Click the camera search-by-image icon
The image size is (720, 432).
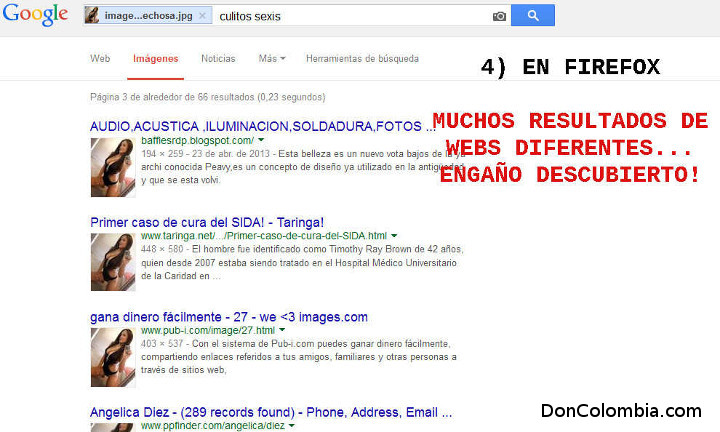point(499,16)
